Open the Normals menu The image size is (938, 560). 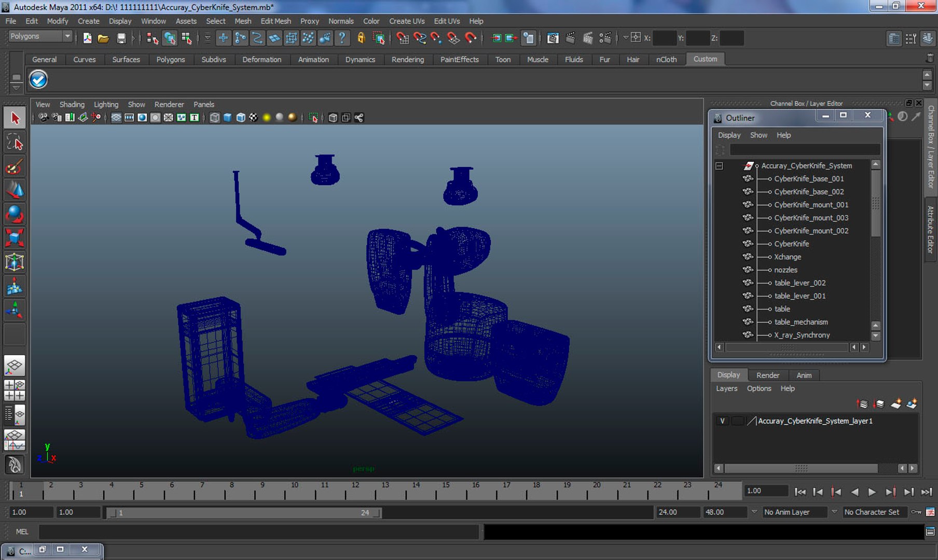pyautogui.click(x=341, y=21)
